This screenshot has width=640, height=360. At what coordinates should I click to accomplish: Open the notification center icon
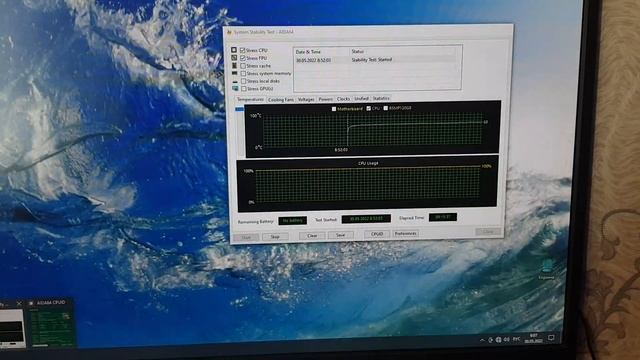tap(551, 338)
